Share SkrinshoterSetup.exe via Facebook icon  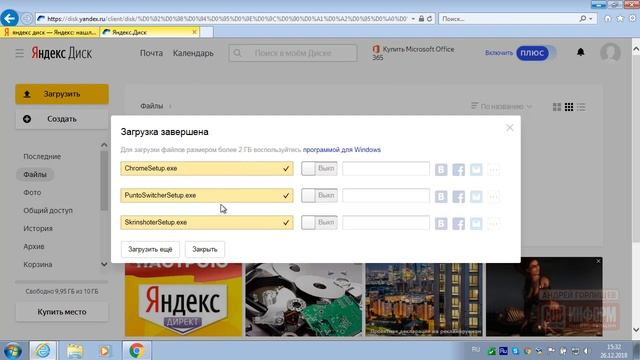[458, 223]
